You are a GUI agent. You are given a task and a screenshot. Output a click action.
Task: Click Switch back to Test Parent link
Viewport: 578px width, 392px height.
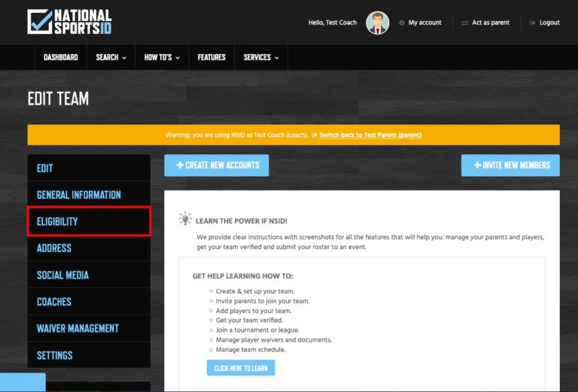[370, 135]
